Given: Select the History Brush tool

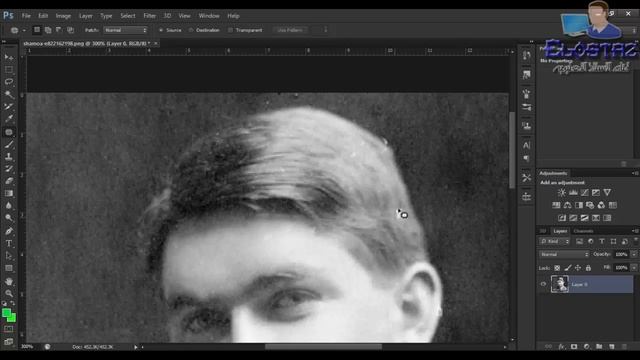Looking at the screenshot, I should point(9,169).
